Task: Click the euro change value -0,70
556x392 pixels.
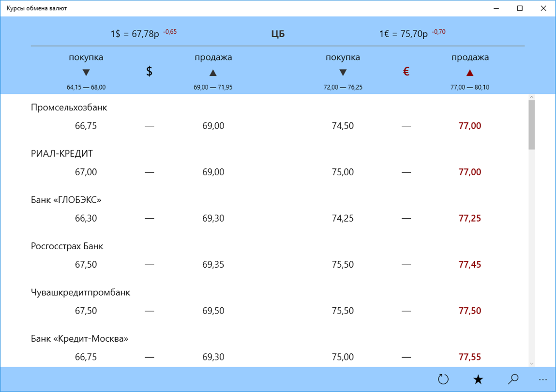Action: point(438,32)
